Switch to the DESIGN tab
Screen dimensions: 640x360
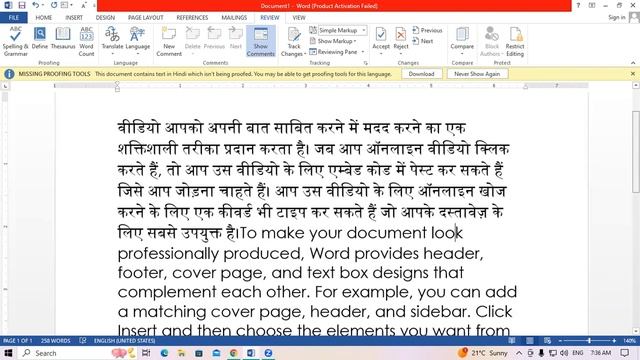click(105, 18)
